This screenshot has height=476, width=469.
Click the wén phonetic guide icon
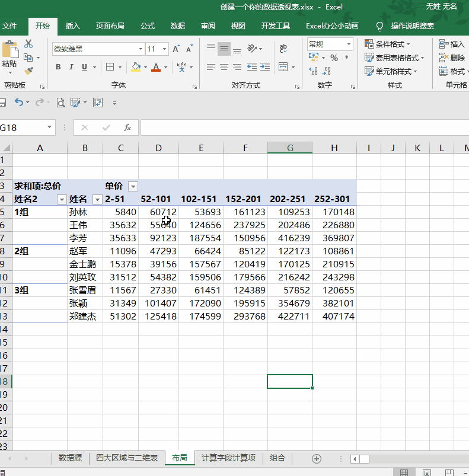181,67
